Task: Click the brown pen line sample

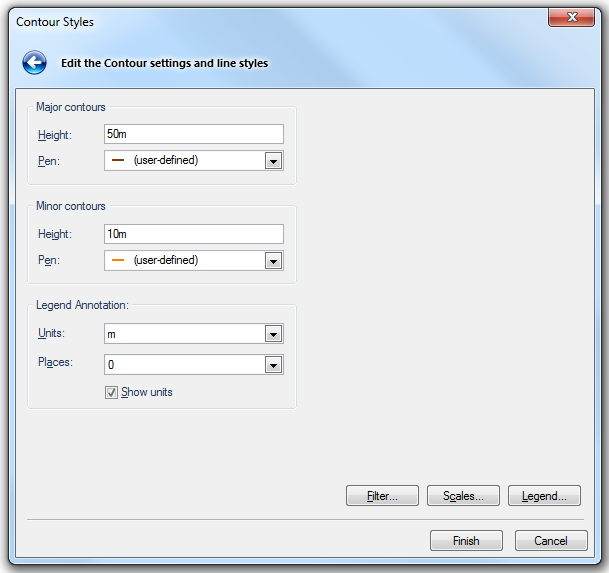Action: pyautogui.click(x=118, y=160)
